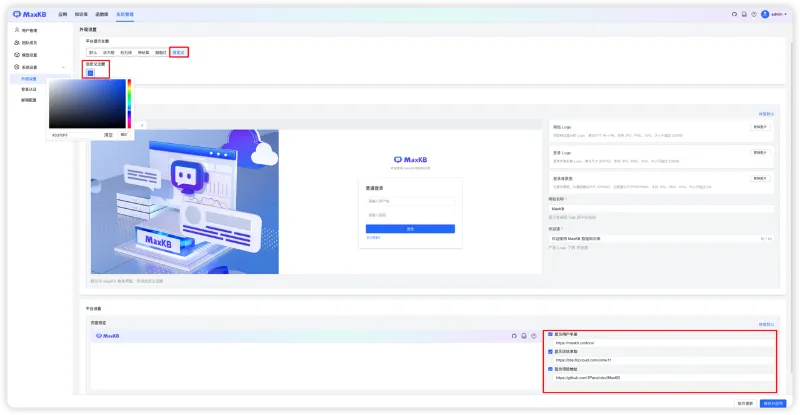Select the 活力橙 theme tab
800x415 pixels.
pos(109,53)
